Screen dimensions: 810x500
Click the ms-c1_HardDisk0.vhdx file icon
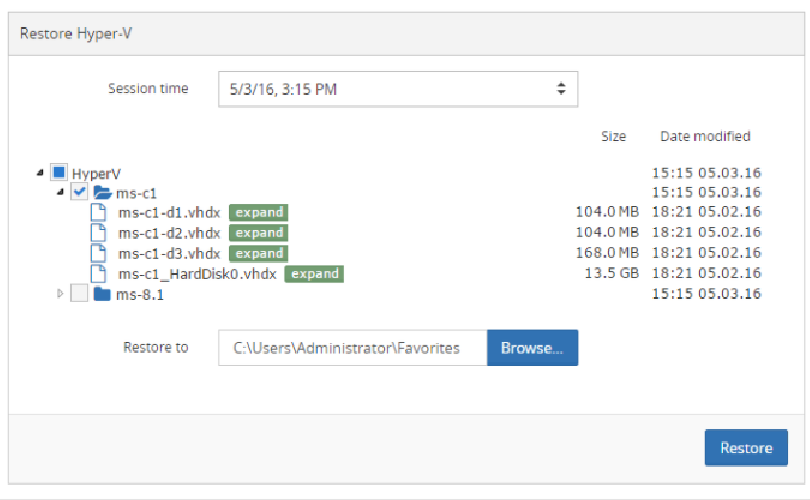point(99,273)
